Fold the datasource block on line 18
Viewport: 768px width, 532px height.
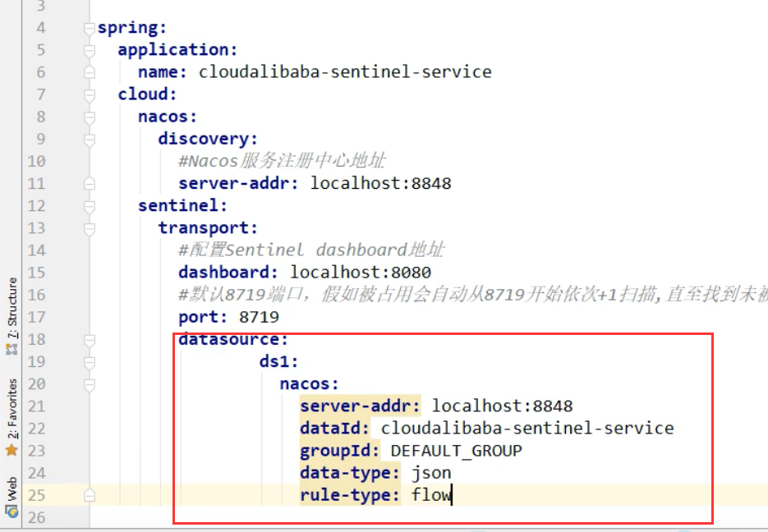[90, 340]
